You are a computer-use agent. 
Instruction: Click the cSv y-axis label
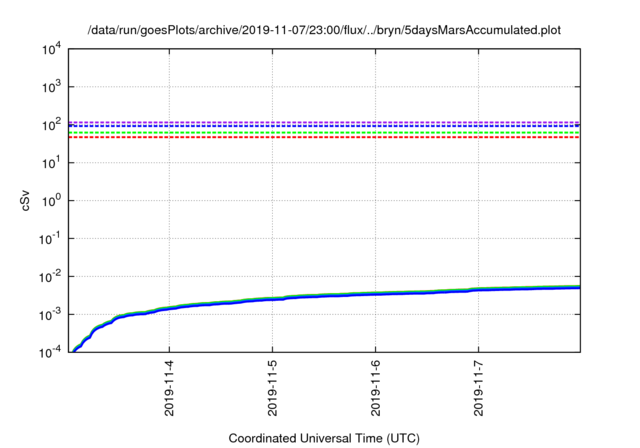[25, 200]
